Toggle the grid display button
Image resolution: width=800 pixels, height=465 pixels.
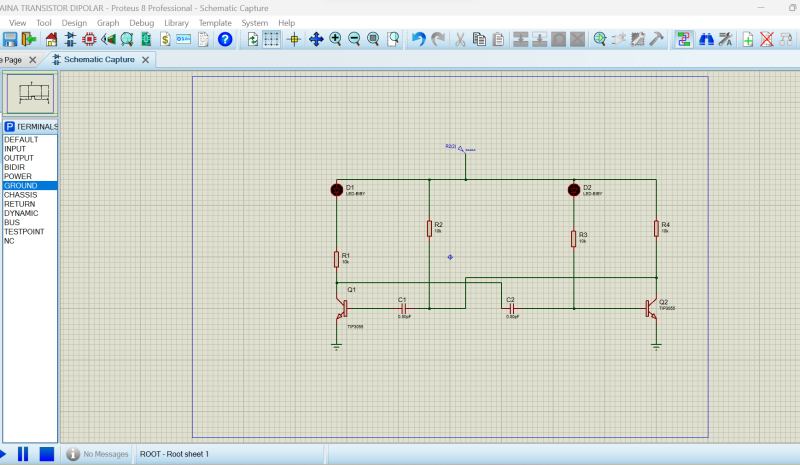pos(272,40)
